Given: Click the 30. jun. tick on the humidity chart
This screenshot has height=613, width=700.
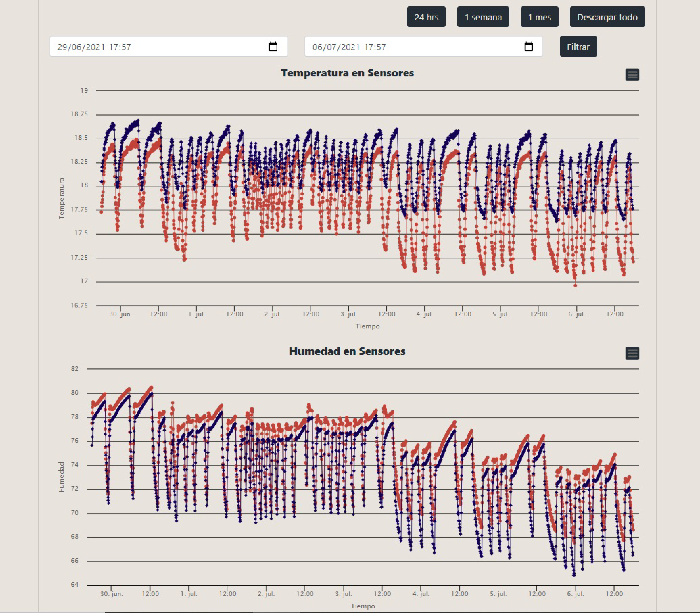Looking at the screenshot, I should 112,593.
